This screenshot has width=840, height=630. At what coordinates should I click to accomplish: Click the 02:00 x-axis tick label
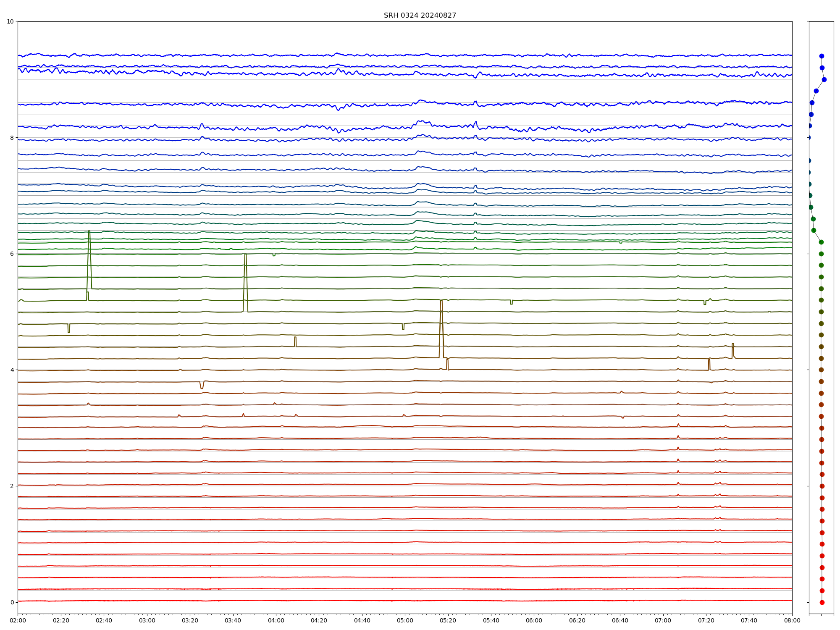(x=18, y=620)
